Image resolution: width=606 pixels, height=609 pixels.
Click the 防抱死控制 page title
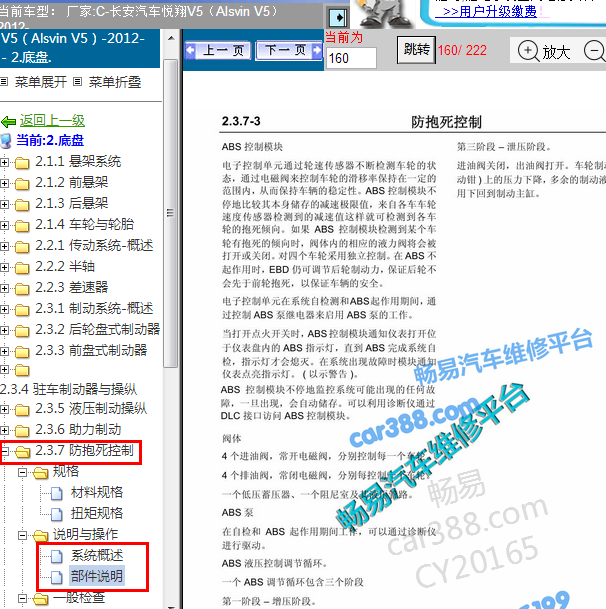(446, 122)
